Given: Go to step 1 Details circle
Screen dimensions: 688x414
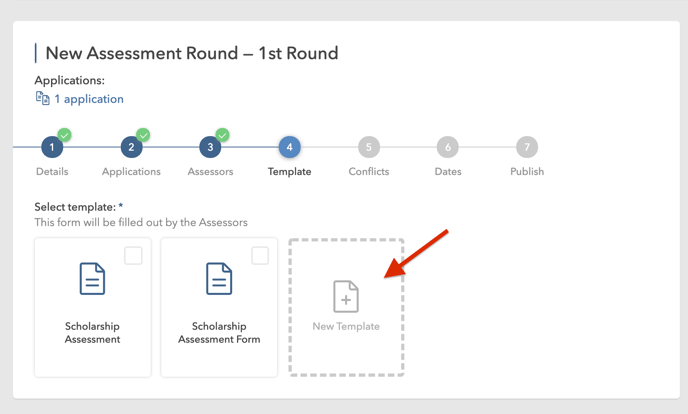Looking at the screenshot, I should (52, 147).
